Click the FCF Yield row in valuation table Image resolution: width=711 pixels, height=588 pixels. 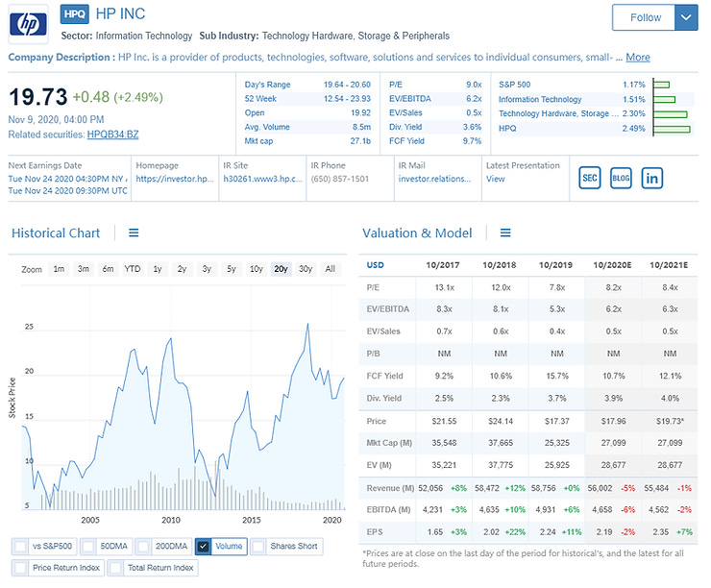(528, 376)
